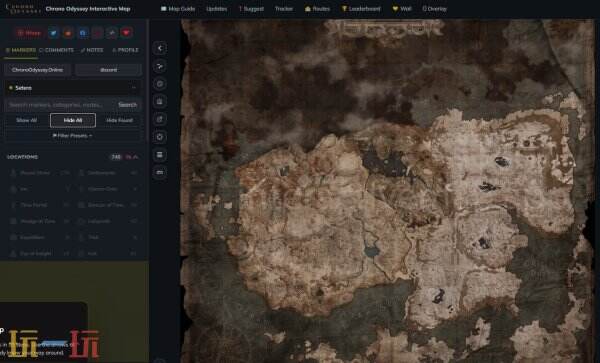Open the Filter Presets dropdown
This screenshot has width=600, height=363.
coord(73,135)
